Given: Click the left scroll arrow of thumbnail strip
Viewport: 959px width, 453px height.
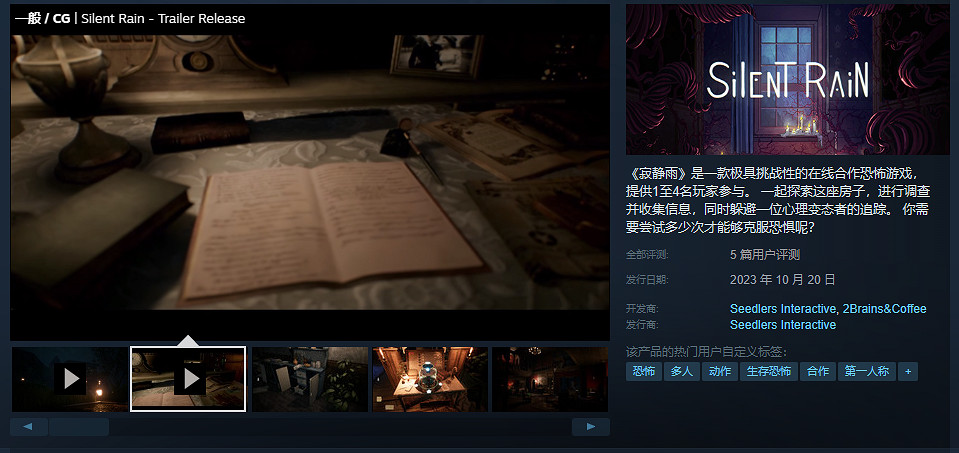Looking at the screenshot, I should [x=29, y=427].
